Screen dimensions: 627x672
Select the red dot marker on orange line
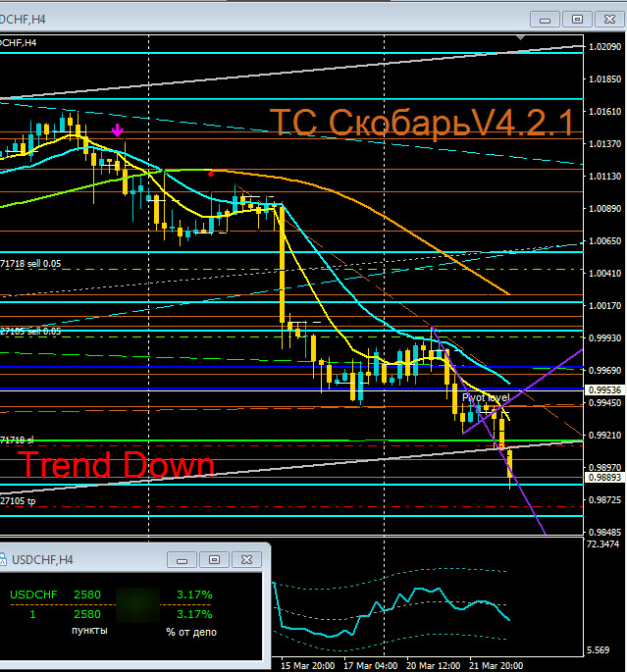click(211, 174)
